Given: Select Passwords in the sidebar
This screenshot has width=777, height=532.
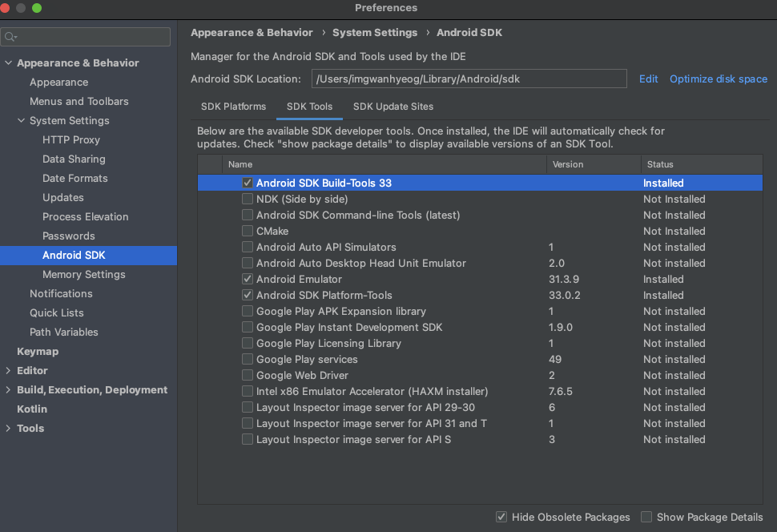Looking at the screenshot, I should point(68,236).
